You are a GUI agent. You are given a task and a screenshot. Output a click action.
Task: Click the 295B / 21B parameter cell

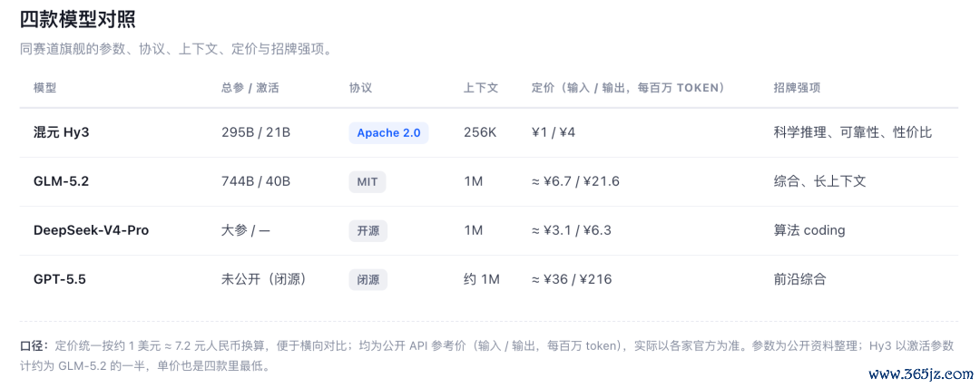tap(256, 133)
